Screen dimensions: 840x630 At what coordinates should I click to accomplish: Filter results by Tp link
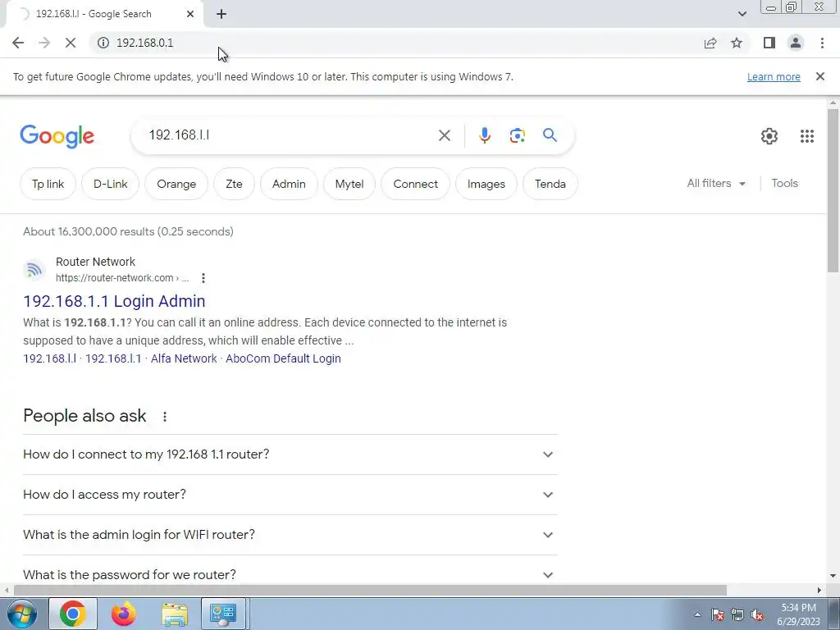[48, 184]
